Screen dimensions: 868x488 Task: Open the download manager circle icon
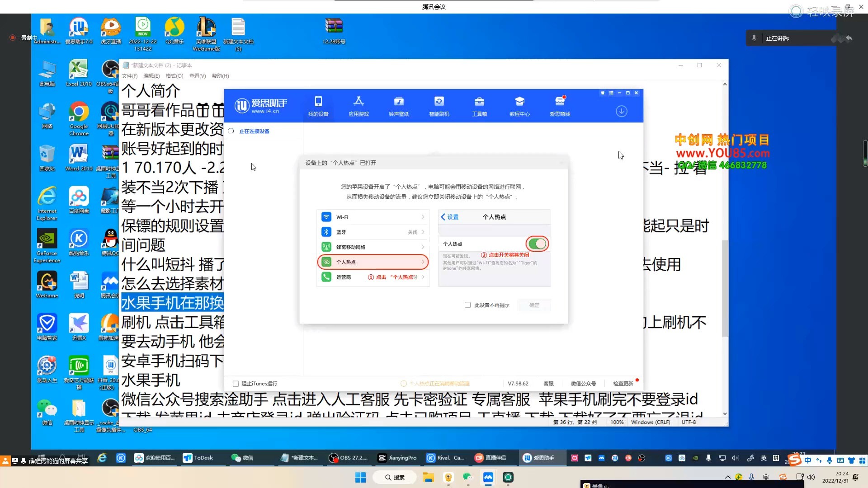point(622,111)
